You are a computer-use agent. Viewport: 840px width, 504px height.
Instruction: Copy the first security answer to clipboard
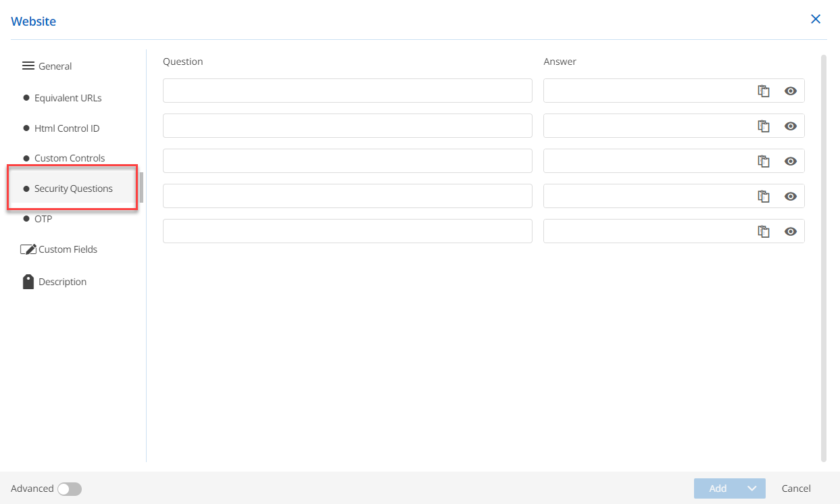tap(764, 90)
